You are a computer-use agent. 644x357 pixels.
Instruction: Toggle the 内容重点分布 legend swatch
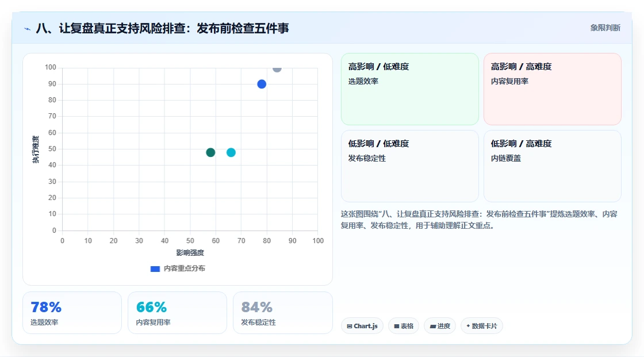155,268
